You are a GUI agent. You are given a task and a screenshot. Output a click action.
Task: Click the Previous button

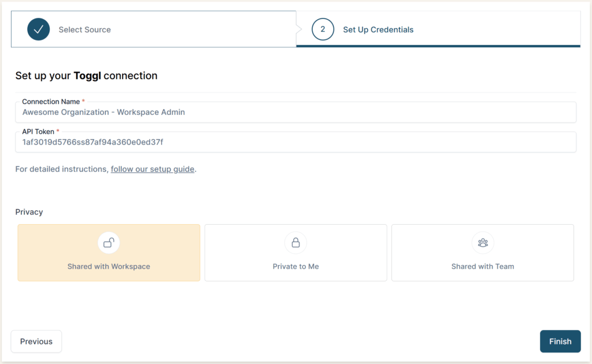click(x=36, y=341)
